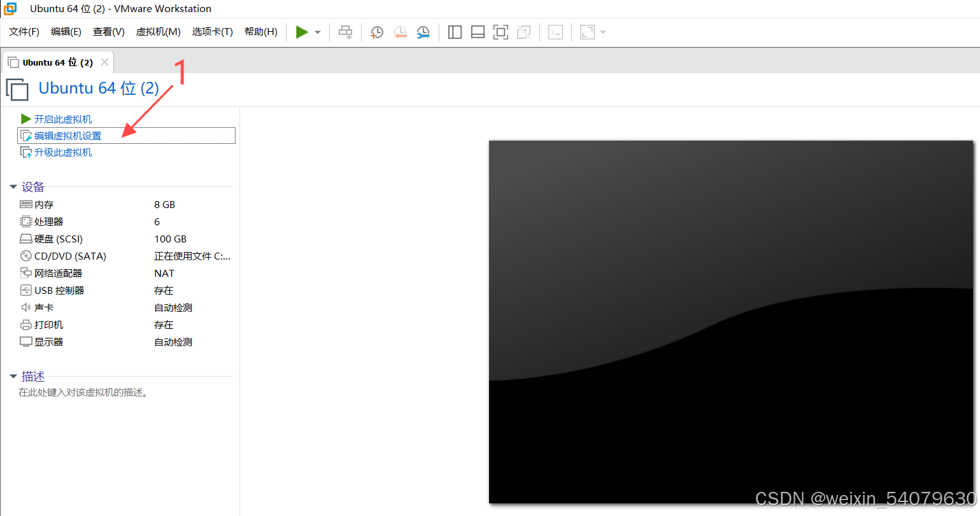Select the 内存 device row

click(x=125, y=204)
